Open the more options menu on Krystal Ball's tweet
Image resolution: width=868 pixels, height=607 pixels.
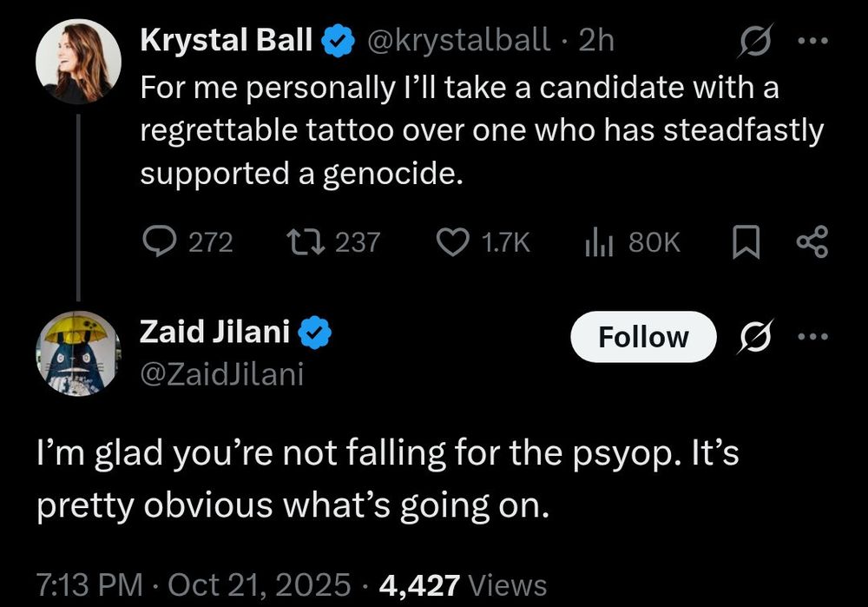(812, 38)
